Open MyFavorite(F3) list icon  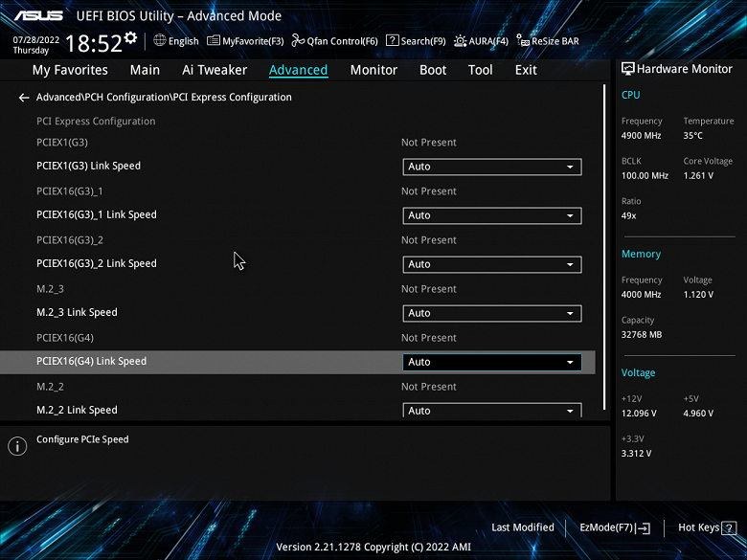point(213,40)
